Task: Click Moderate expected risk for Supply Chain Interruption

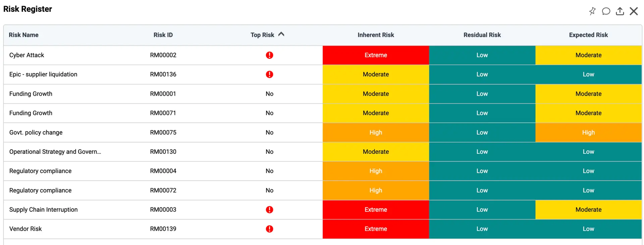Action: click(x=588, y=210)
